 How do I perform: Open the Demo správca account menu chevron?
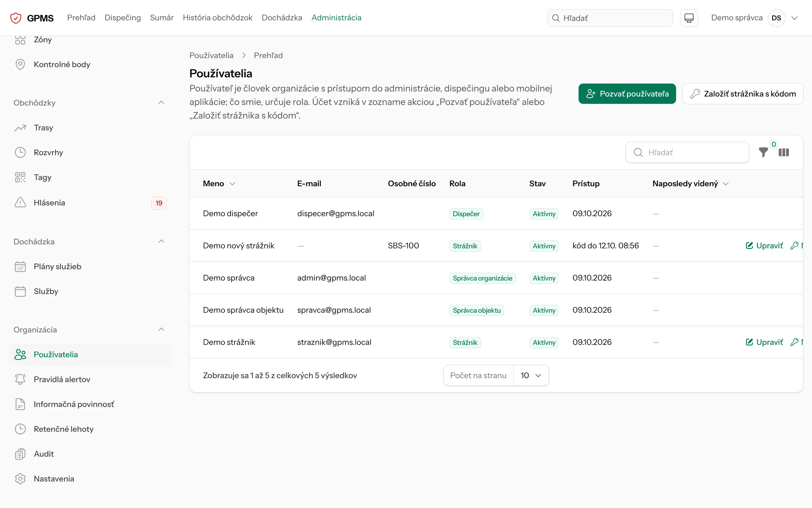[794, 18]
